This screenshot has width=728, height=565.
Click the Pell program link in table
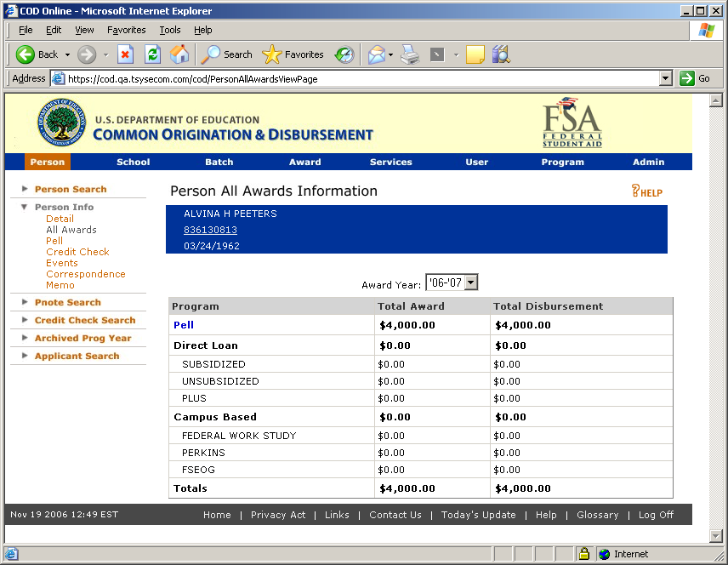[184, 325]
